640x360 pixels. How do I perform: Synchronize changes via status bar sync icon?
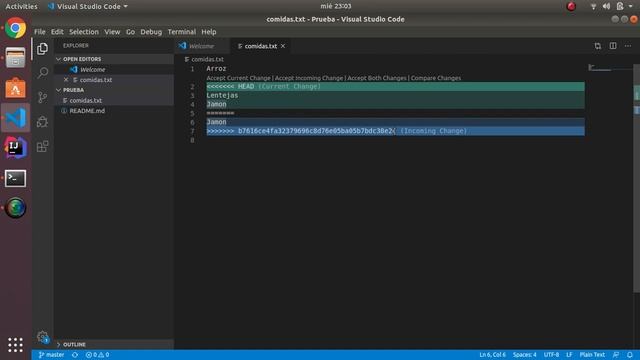point(75,355)
